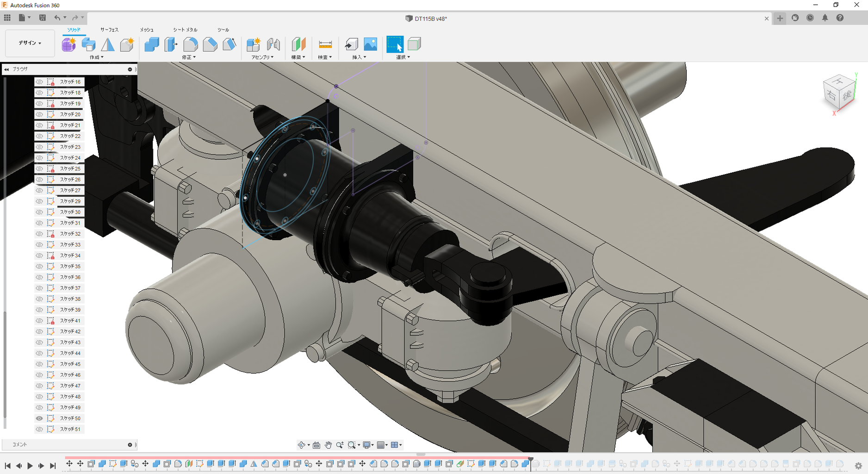868x474 pixels.
Task: Click the 右 face of the ViewCube
Action: click(x=831, y=96)
